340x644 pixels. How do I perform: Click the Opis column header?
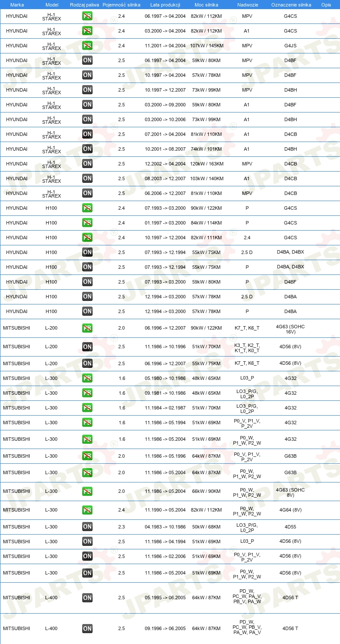(326, 4)
